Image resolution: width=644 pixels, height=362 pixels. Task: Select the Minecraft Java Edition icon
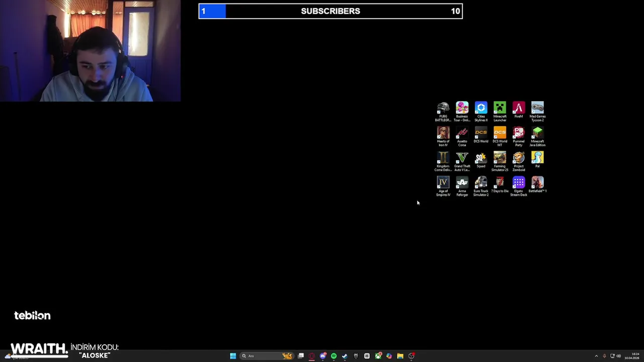point(537,137)
